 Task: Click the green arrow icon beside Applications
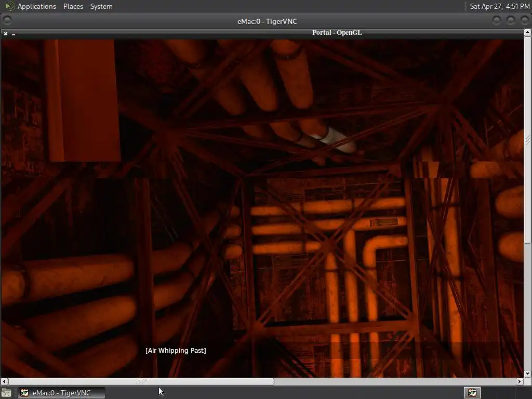9,6
